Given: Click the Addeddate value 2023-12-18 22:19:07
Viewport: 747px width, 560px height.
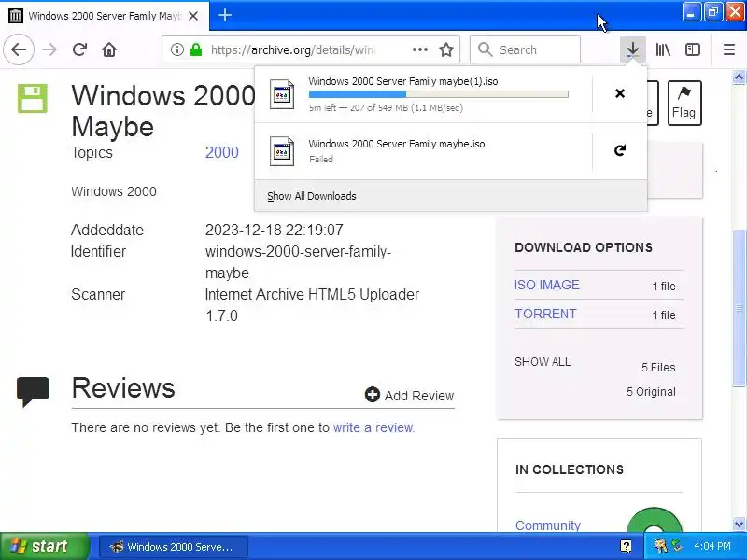Looking at the screenshot, I should coord(274,230).
